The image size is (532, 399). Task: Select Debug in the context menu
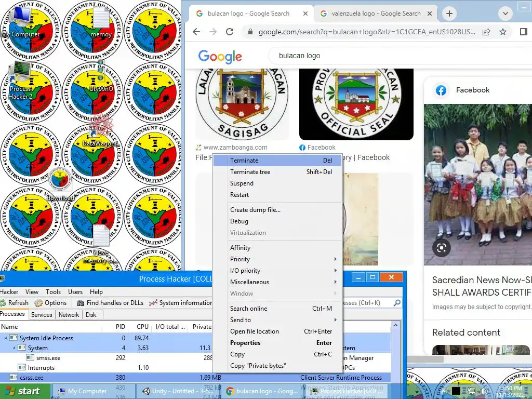(277, 221)
